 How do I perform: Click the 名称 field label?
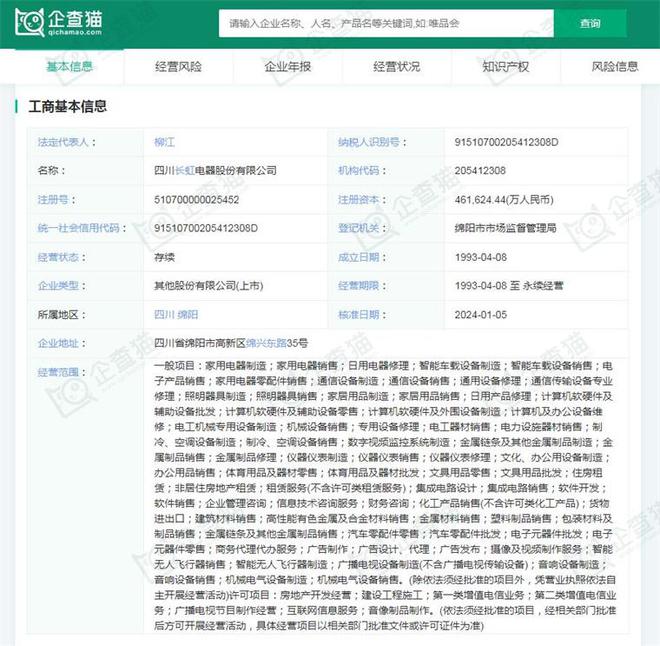pos(51,170)
